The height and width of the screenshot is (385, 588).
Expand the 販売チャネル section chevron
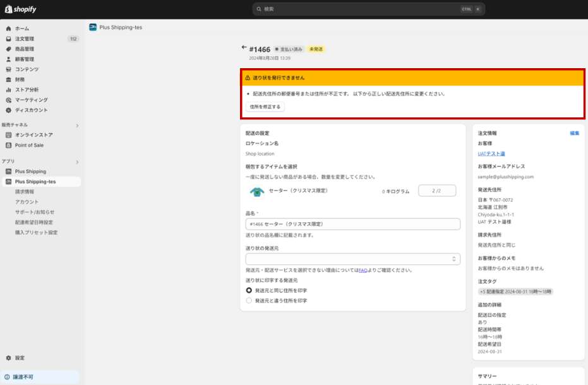77,126
